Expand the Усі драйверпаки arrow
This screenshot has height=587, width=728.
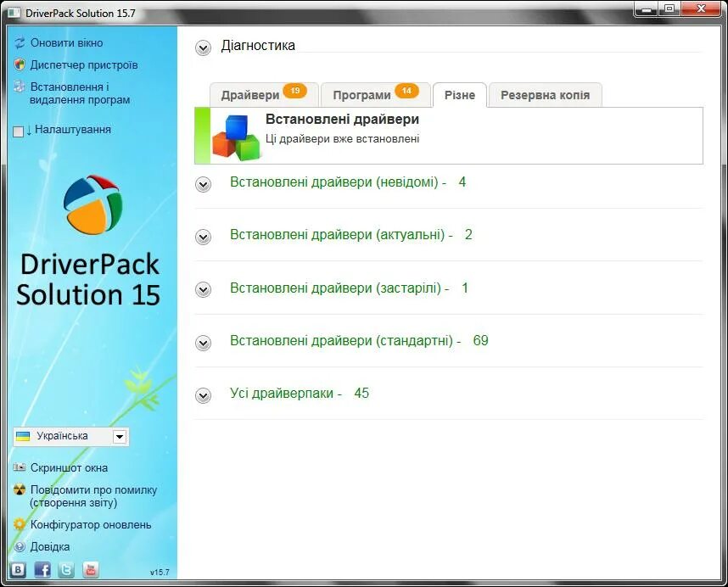pyautogui.click(x=203, y=395)
